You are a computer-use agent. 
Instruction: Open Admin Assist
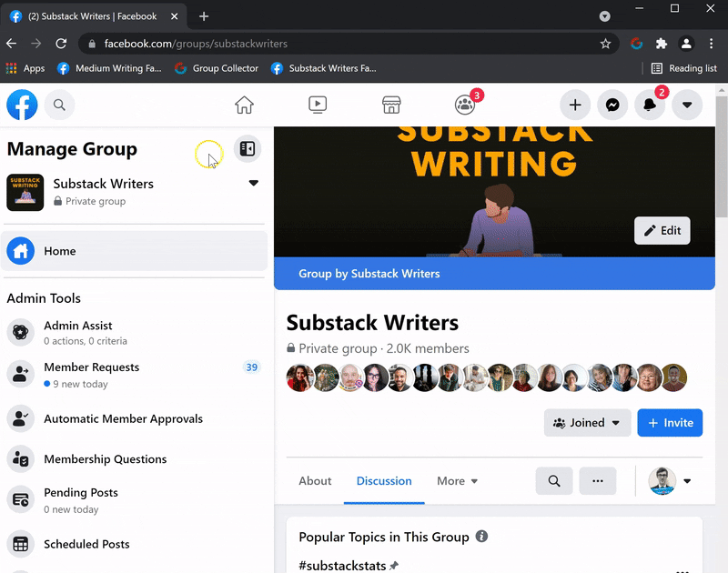coord(134,333)
